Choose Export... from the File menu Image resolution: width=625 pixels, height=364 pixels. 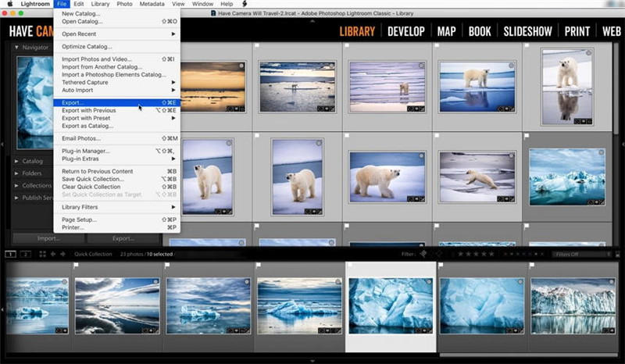click(x=73, y=102)
